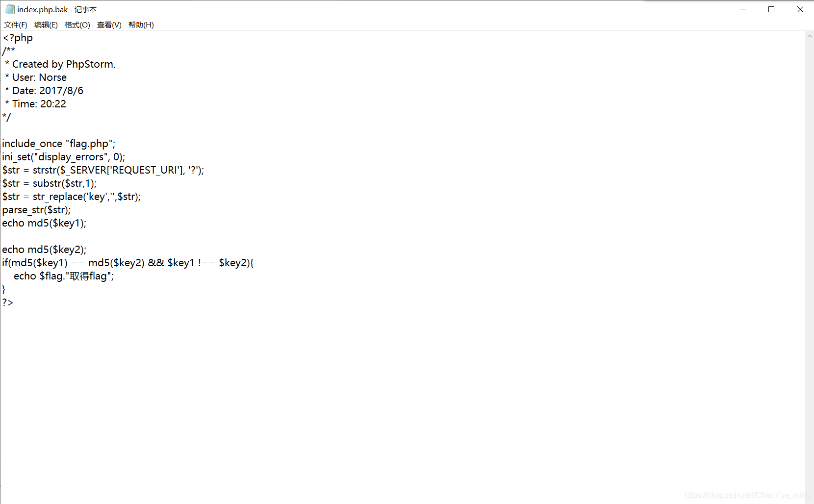The image size is (814, 504).
Task: Open the 查看(V) menu
Action: tap(109, 25)
